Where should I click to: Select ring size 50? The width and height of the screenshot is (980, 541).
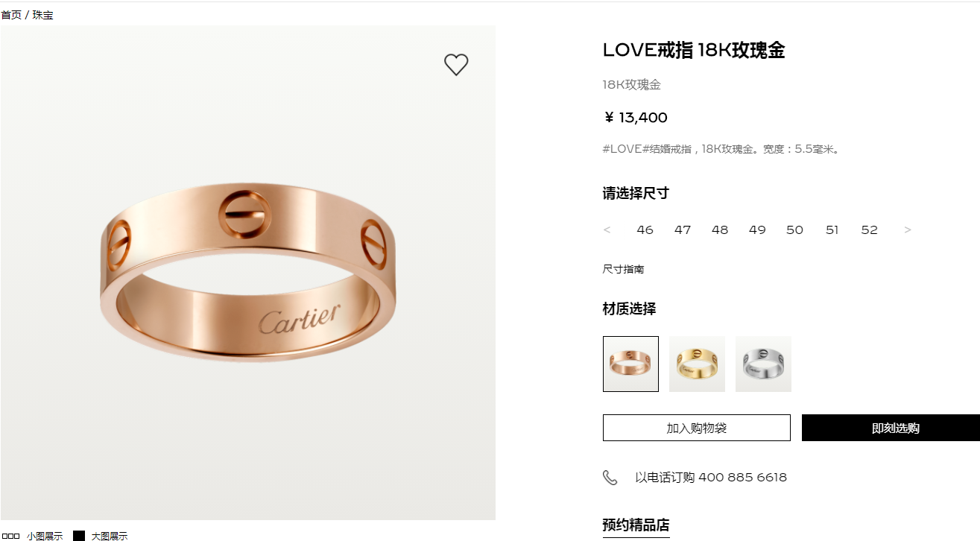tap(794, 230)
